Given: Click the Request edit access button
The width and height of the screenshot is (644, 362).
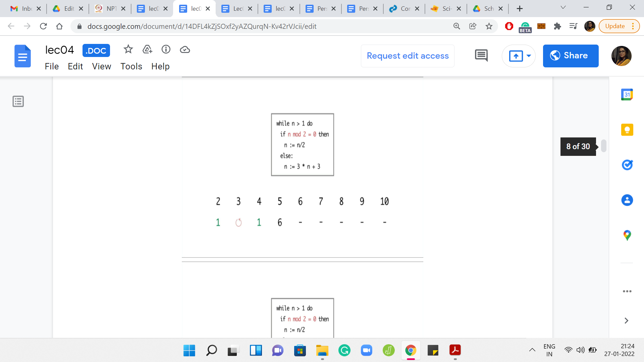Looking at the screenshot, I should [408, 56].
